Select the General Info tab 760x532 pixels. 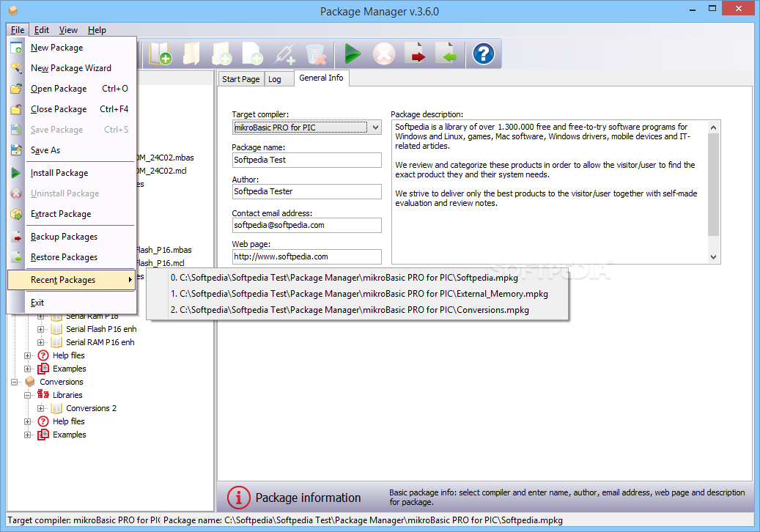[x=321, y=78]
